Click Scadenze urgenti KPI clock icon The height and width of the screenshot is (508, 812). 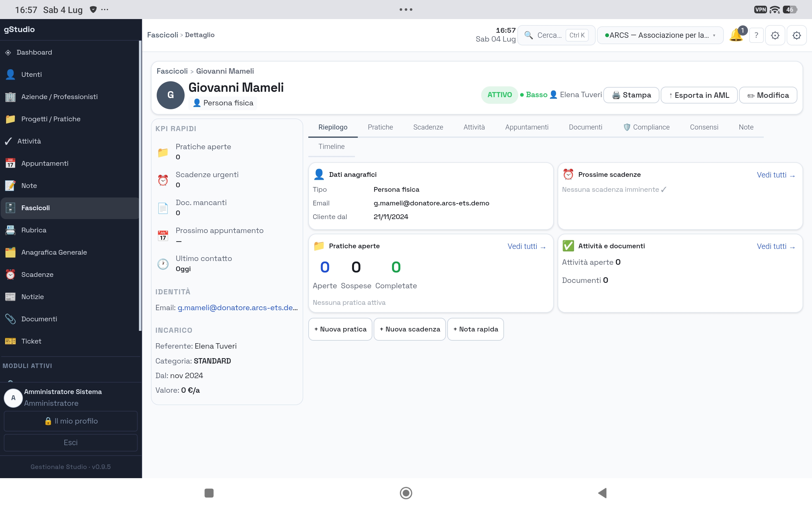click(163, 180)
